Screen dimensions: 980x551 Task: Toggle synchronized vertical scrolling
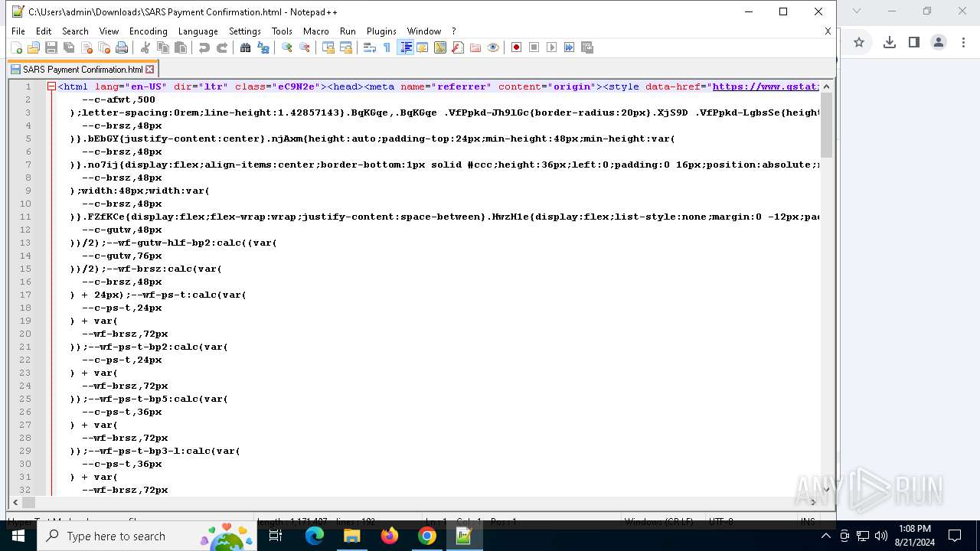328,47
